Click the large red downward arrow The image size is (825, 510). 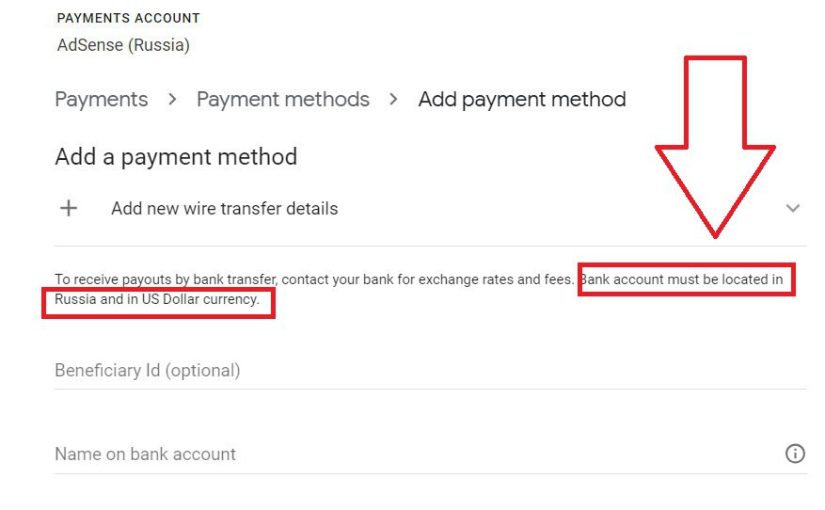pyautogui.click(x=714, y=150)
